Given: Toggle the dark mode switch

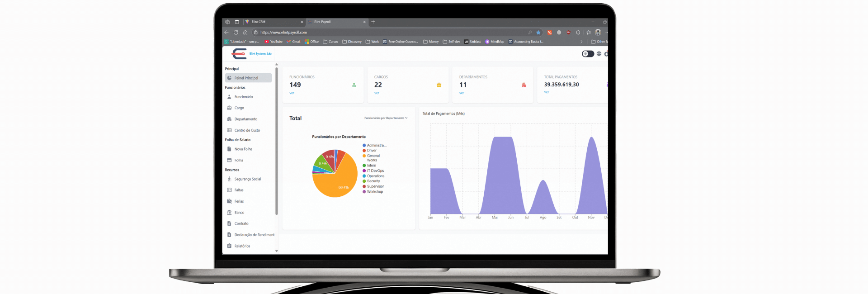Looking at the screenshot, I should point(588,54).
